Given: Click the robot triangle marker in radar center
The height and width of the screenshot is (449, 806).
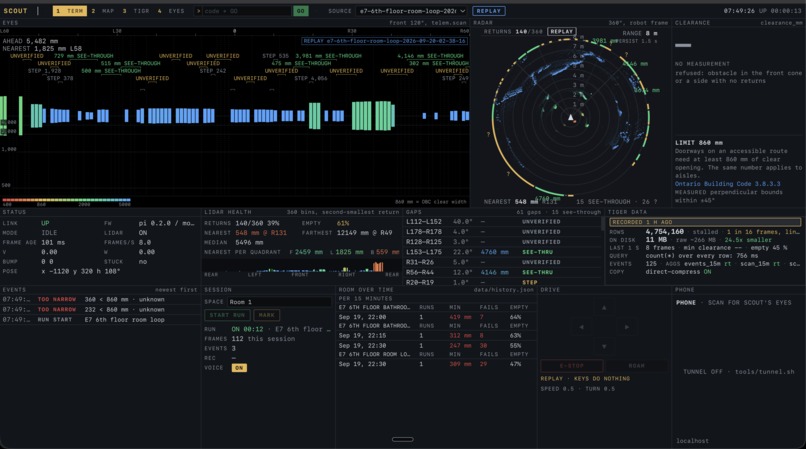Looking at the screenshot, I should coord(570,117).
